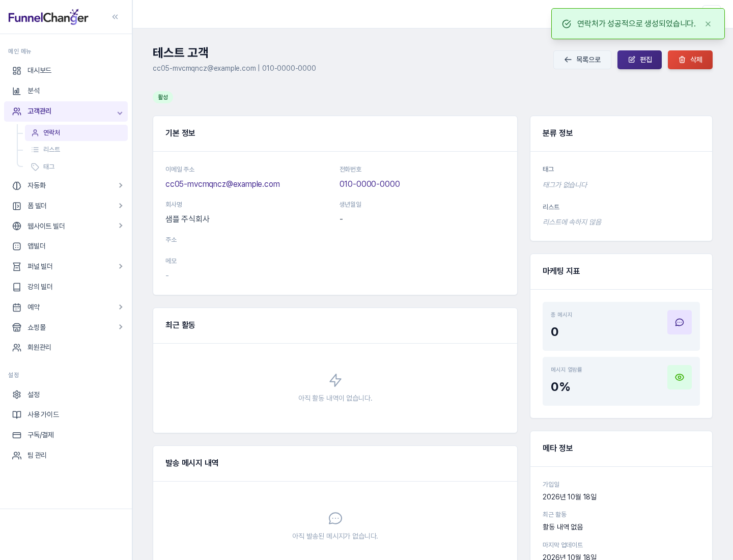Click the 사용 가이드 open-book icon
Viewport: 733px width, 560px height.
point(17,415)
